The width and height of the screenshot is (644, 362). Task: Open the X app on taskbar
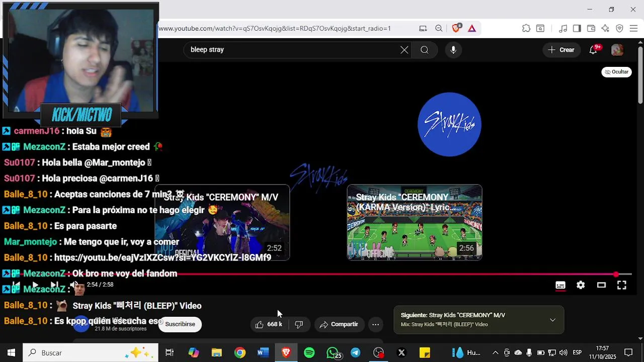tap(401, 353)
